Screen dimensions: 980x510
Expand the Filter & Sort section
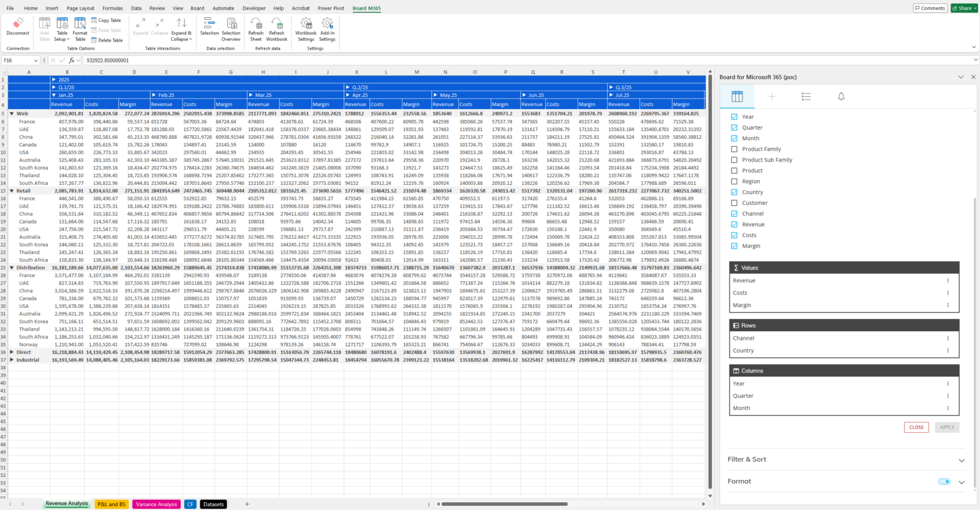[x=962, y=460]
